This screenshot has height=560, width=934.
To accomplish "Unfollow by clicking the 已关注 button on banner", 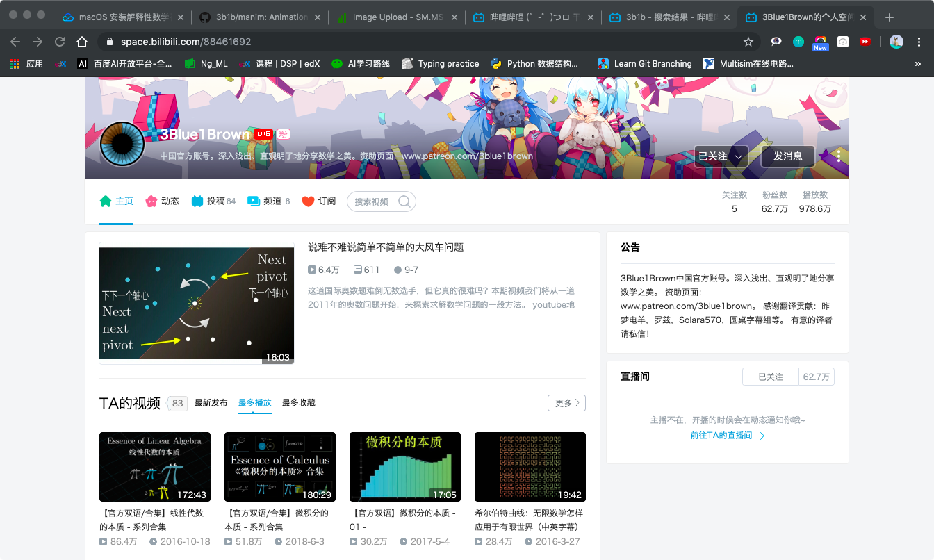I will point(714,156).
